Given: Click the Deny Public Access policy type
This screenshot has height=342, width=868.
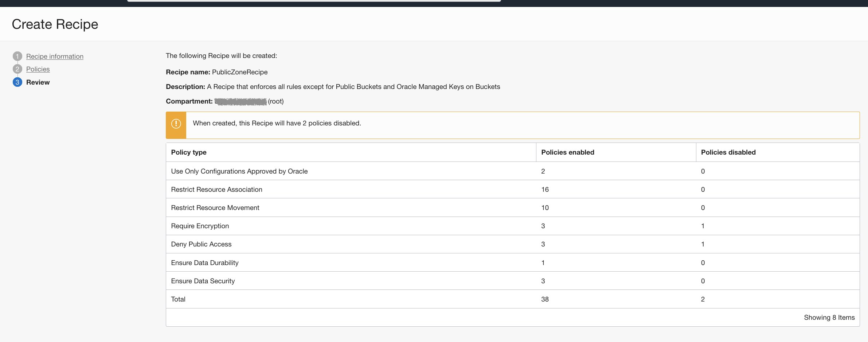Looking at the screenshot, I should coord(201,244).
